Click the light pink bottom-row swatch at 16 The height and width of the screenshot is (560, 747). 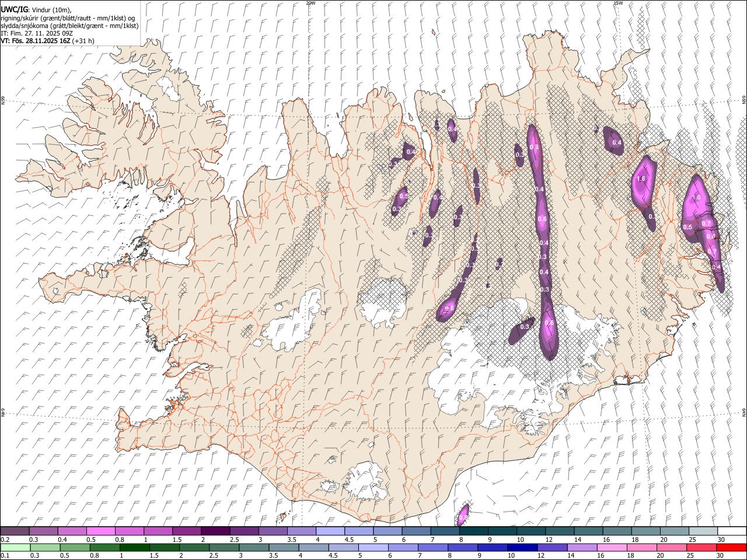coord(612,548)
